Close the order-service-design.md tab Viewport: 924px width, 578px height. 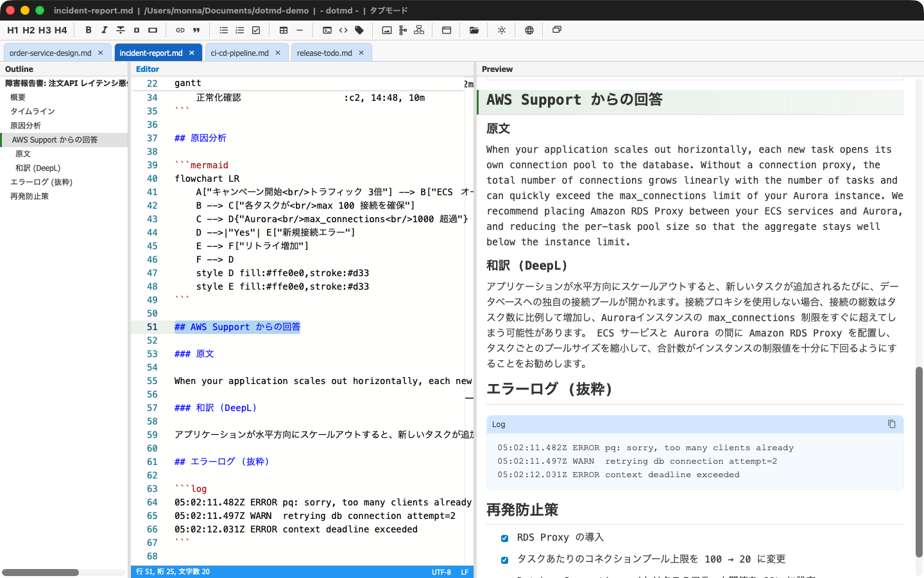point(101,53)
